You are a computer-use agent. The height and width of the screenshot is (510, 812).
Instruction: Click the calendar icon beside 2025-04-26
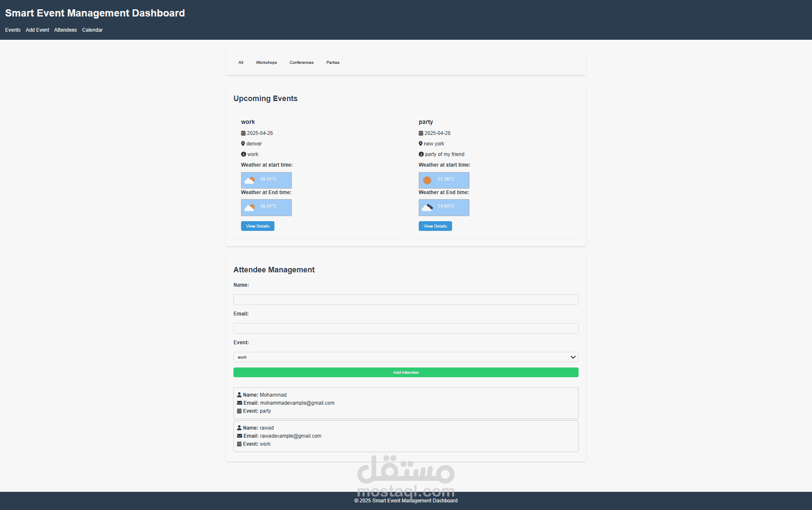[x=243, y=133]
